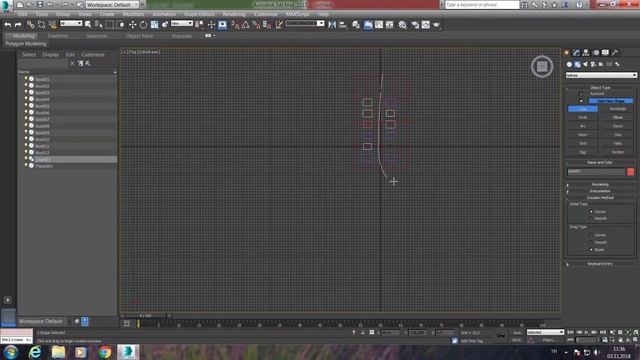
Task: Expand the Rendering rollout
Action: (x=600, y=184)
